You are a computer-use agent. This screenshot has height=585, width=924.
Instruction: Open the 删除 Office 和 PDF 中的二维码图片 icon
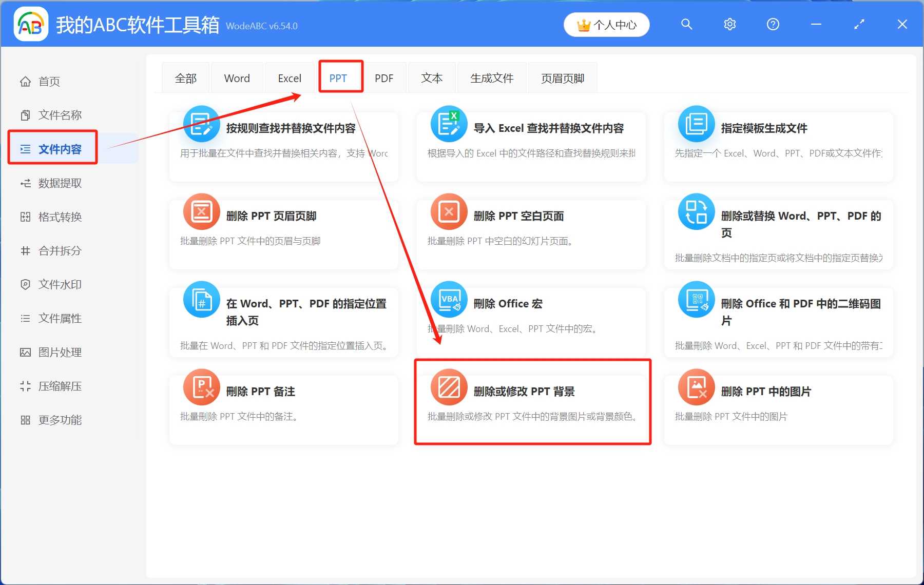pyautogui.click(x=696, y=299)
